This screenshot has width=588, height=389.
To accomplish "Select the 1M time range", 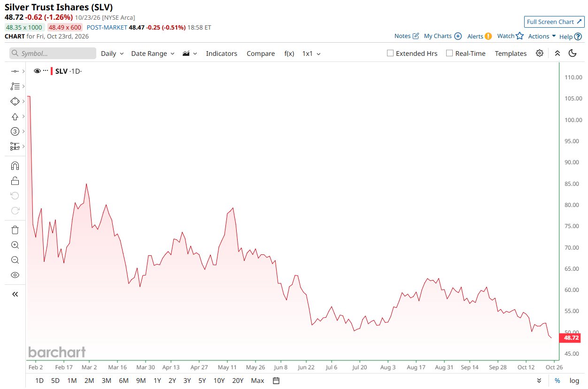I will coord(72,381).
